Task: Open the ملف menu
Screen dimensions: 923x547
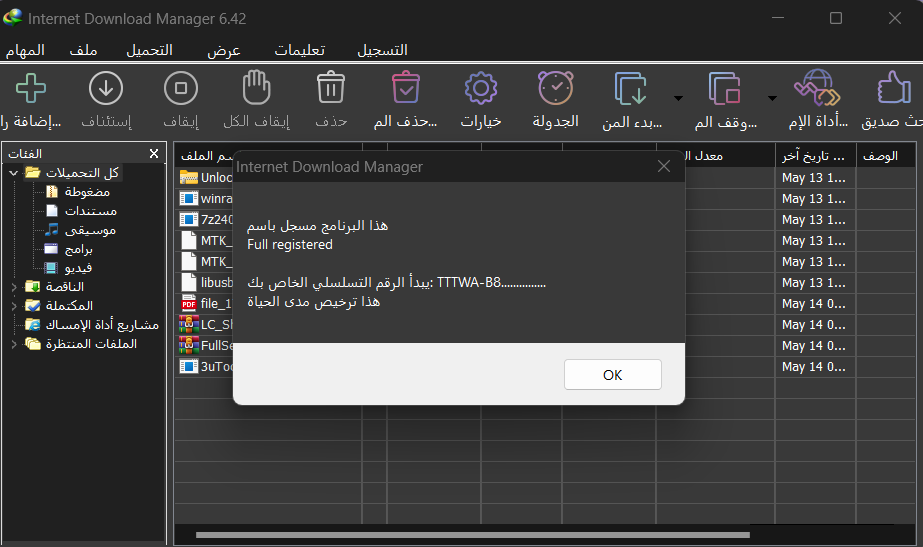Action: click(83, 51)
